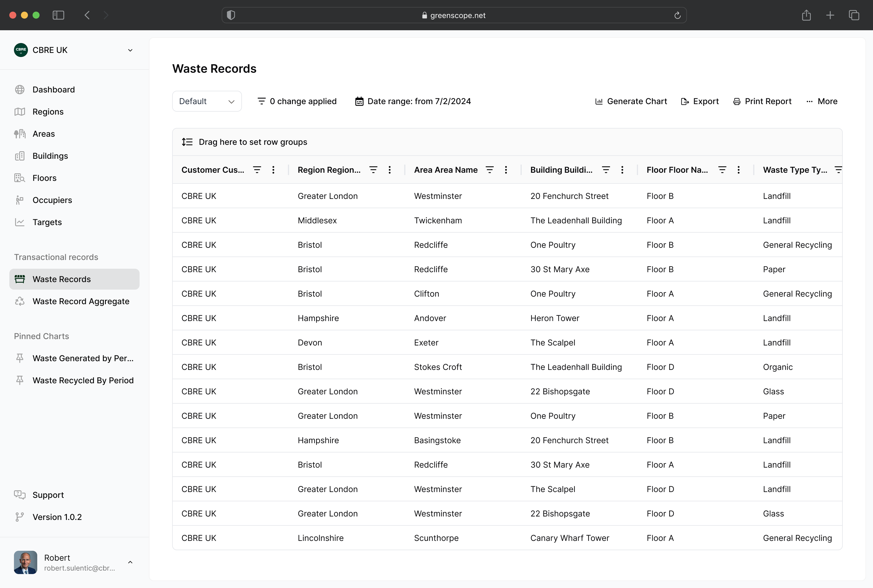
Task: Click Export button
Action: pyautogui.click(x=700, y=101)
